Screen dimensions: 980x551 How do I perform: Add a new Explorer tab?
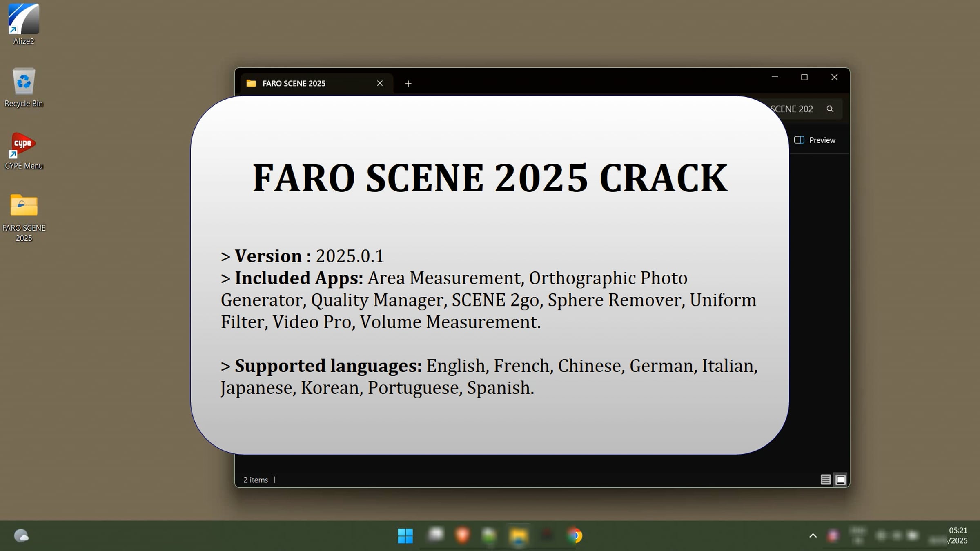point(408,84)
